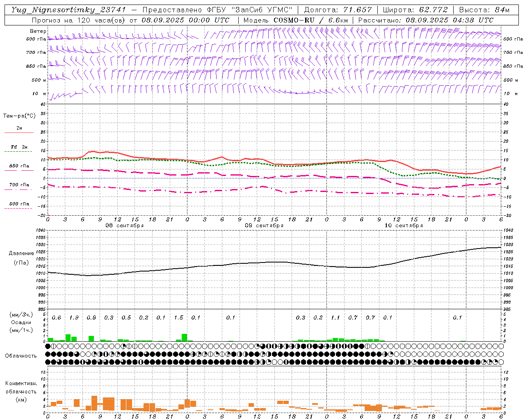Click the 500 гПа temperature legend entry
525x420 pixels.
(x=19, y=205)
